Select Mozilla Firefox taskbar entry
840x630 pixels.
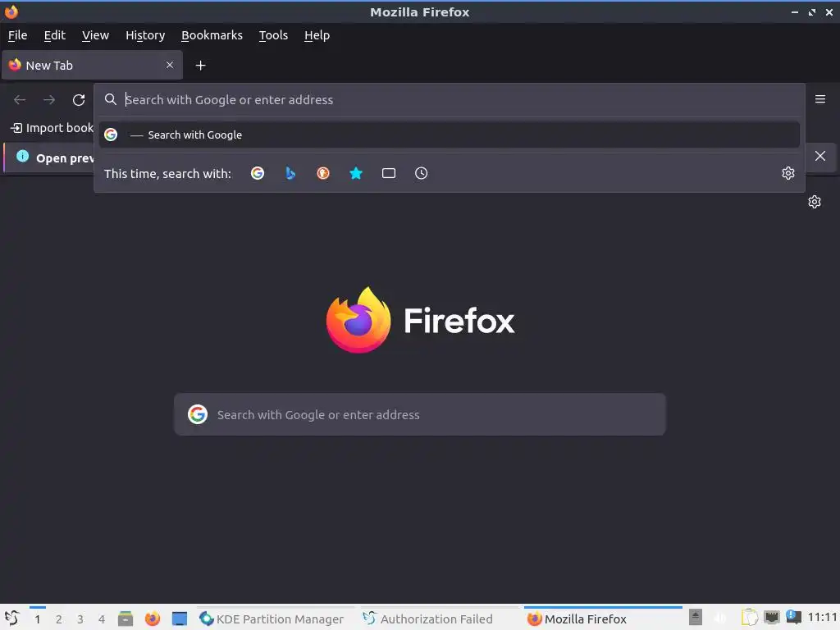point(603,619)
